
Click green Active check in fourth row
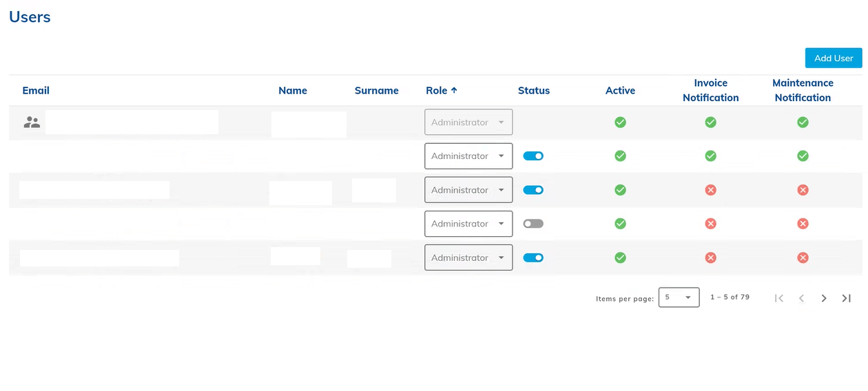coord(620,224)
